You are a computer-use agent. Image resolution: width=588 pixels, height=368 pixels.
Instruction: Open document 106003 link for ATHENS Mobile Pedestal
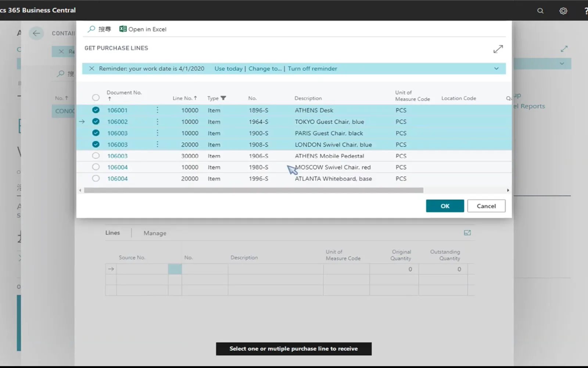pos(117,156)
